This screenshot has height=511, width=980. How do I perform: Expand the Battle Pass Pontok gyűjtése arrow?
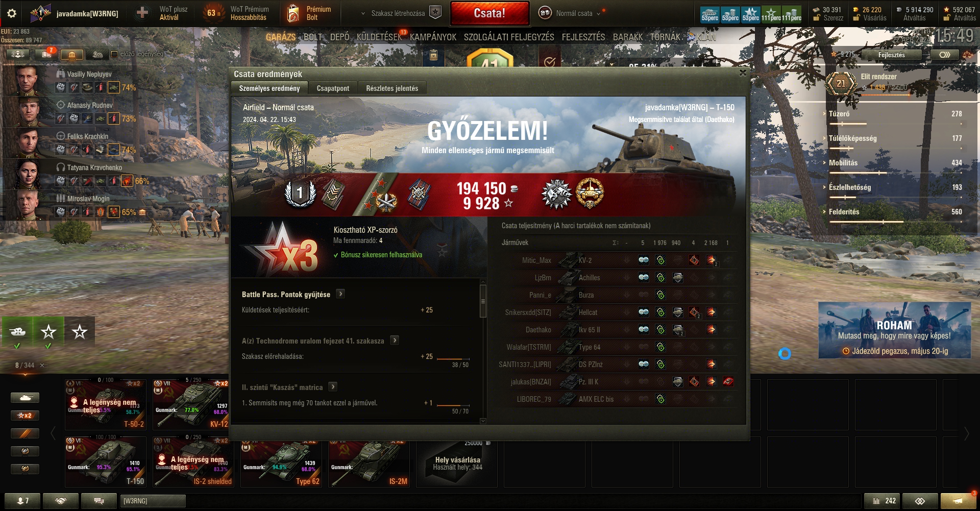click(x=340, y=294)
